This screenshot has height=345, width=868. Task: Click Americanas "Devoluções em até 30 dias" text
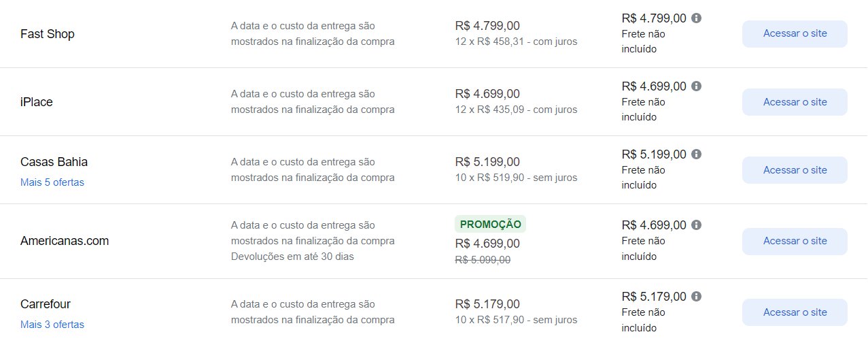pos(292,257)
